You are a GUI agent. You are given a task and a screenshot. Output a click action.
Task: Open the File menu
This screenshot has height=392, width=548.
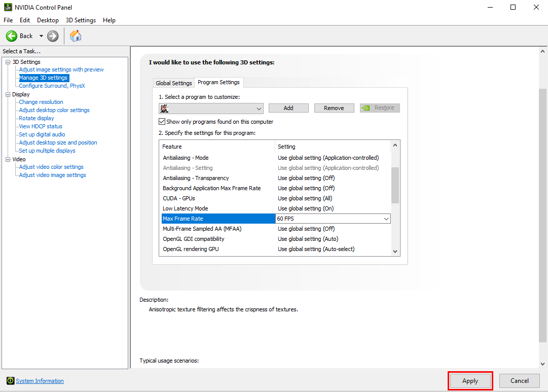click(8, 20)
